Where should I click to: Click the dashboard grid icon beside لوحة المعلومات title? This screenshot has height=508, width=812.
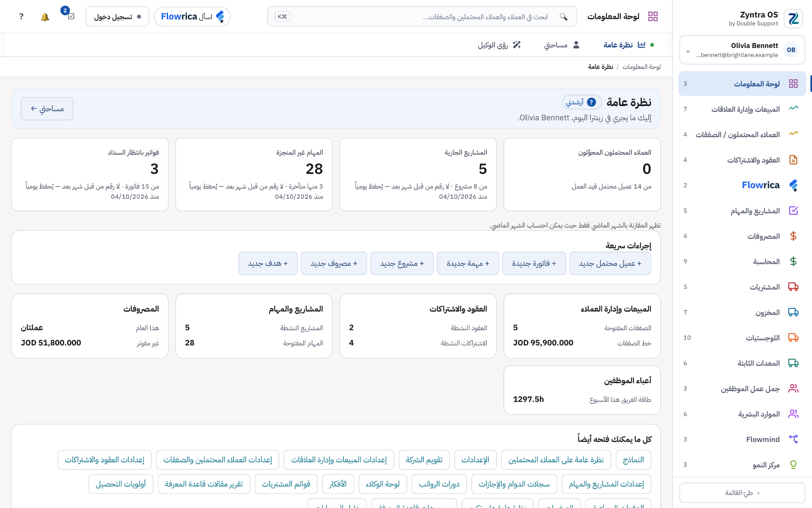click(653, 17)
